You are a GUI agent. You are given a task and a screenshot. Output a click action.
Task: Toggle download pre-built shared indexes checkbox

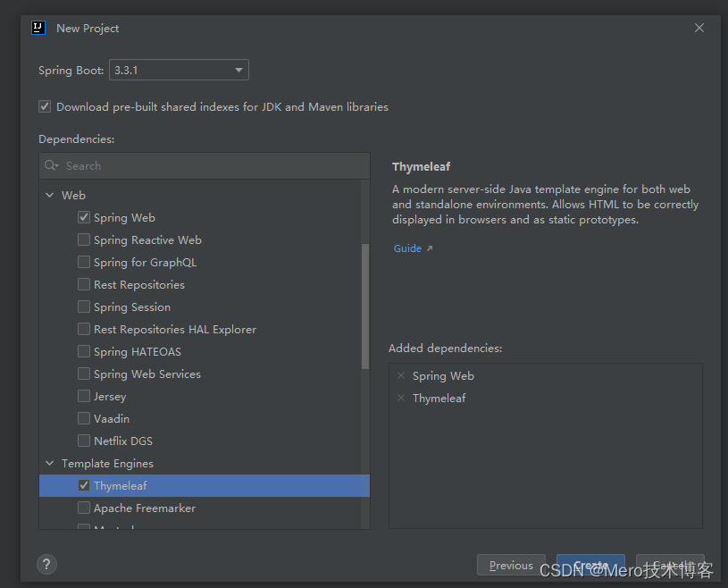45,106
